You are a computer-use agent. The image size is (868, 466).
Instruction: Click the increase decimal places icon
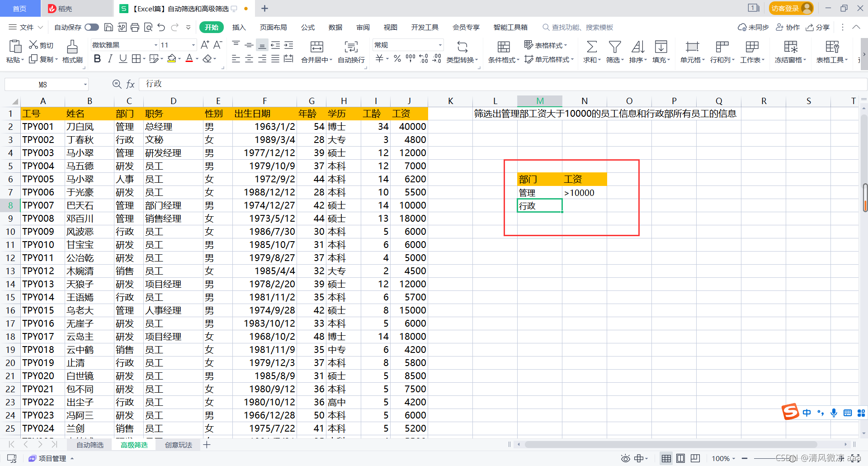(424, 59)
